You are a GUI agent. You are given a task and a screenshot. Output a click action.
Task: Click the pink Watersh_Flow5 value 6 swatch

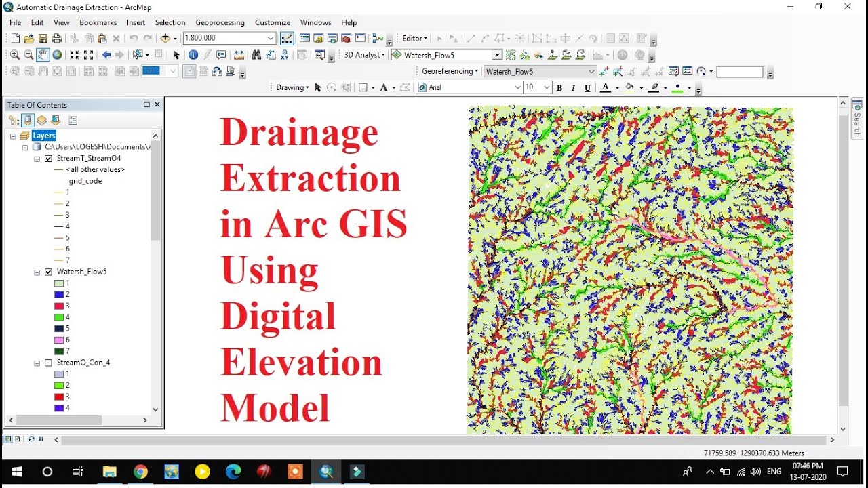pos(59,340)
